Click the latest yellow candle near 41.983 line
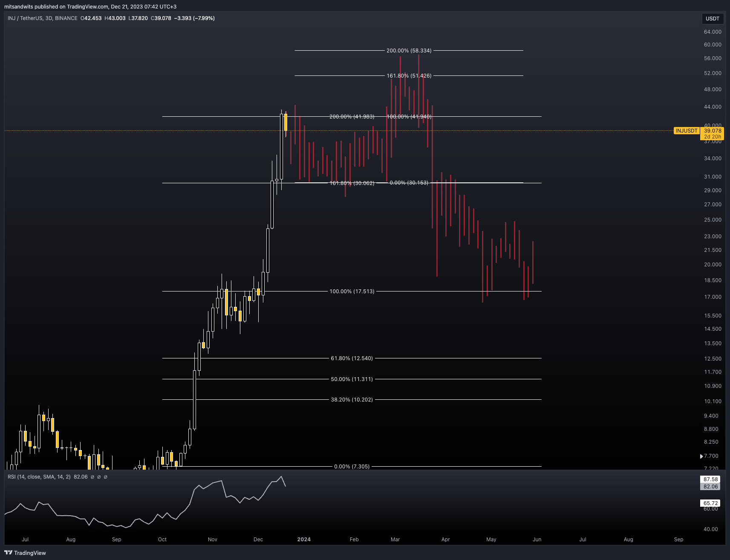This screenshot has height=560, width=730. (x=286, y=122)
